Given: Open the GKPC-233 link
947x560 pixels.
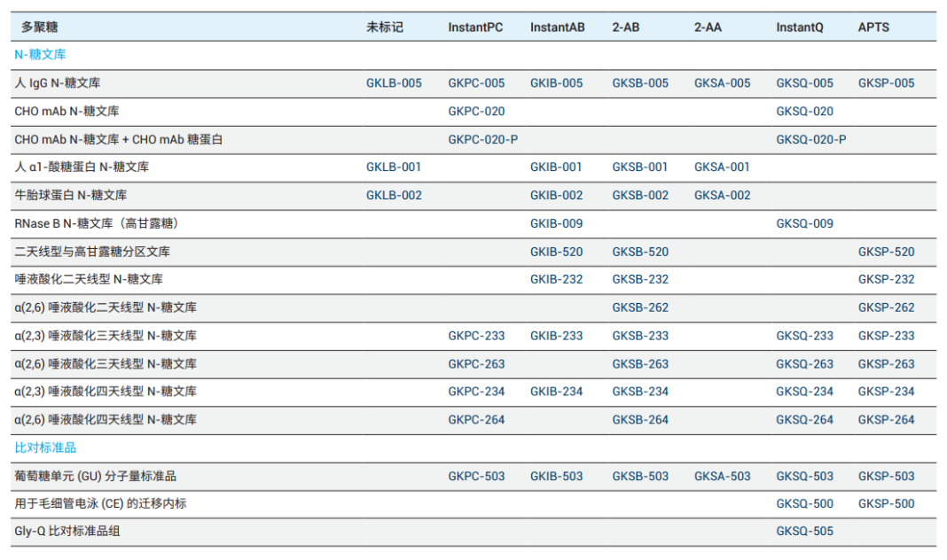Looking at the screenshot, I should (476, 336).
